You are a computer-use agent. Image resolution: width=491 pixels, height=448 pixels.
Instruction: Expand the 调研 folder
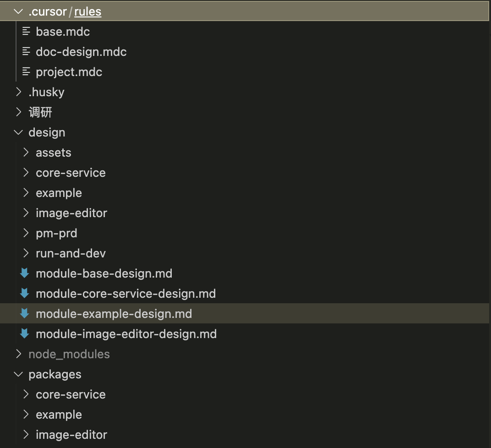point(19,112)
